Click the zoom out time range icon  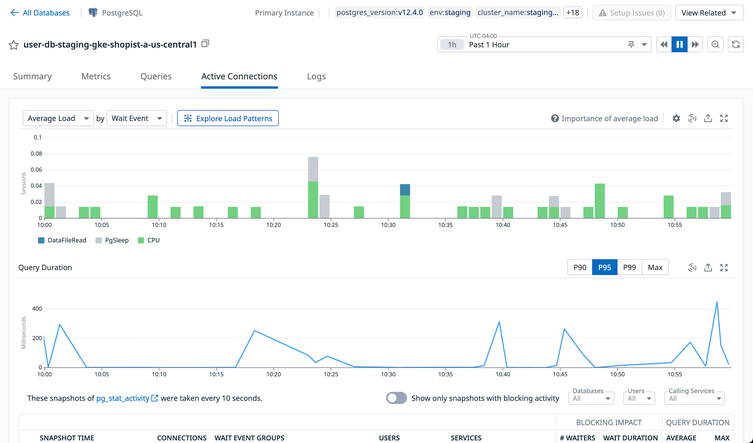(716, 45)
